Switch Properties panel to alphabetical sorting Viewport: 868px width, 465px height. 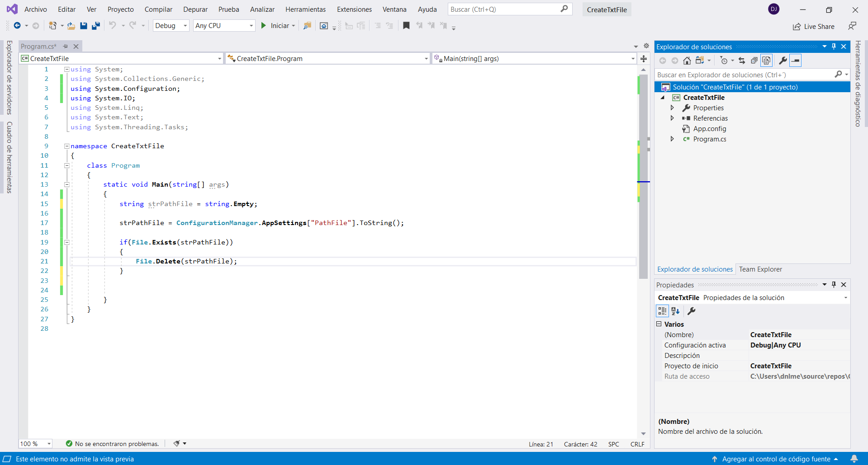[675, 311]
